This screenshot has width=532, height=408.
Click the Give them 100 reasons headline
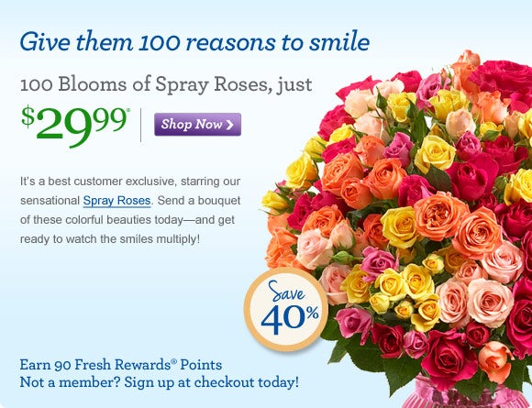coord(194,42)
